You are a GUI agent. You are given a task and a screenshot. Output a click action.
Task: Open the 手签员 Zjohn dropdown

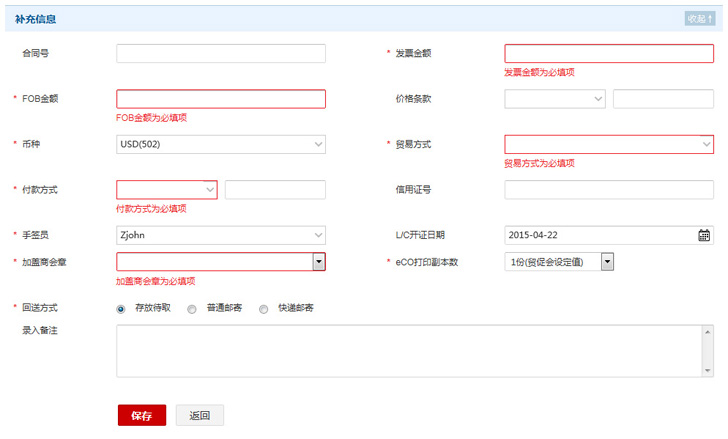[x=221, y=236]
